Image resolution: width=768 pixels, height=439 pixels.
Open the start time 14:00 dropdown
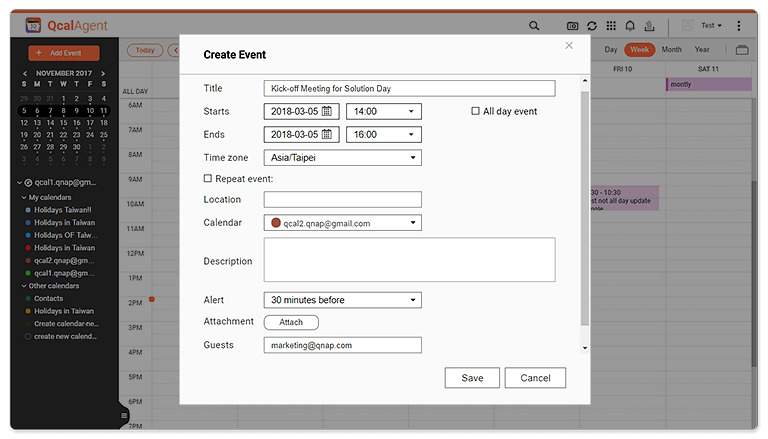[x=384, y=111]
